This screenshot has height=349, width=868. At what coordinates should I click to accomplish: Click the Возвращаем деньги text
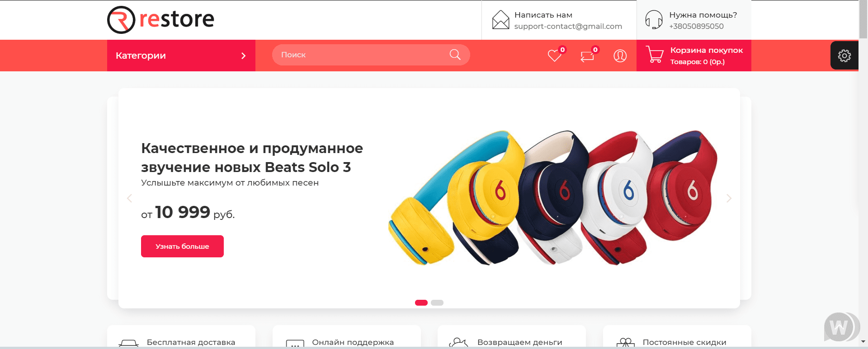519,342
